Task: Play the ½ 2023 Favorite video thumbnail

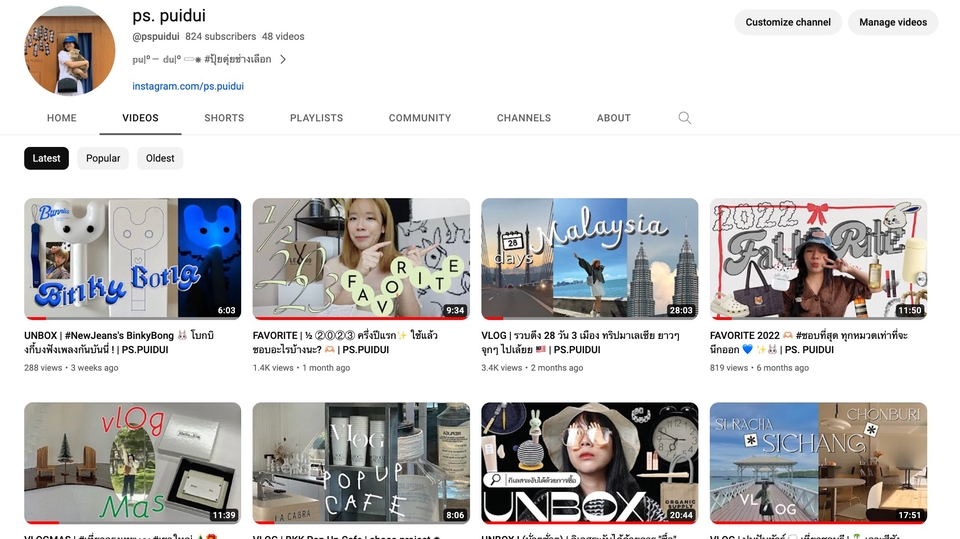Action: click(x=361, y=258)
